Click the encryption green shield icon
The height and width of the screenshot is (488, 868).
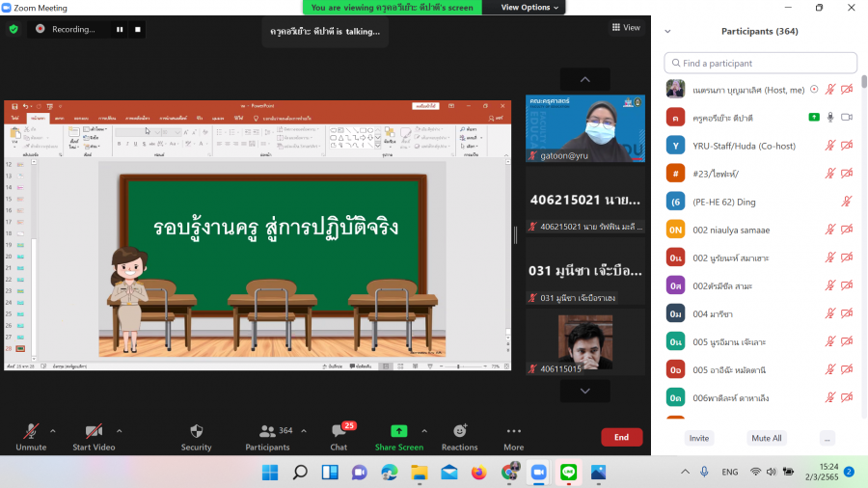(14, 29)
